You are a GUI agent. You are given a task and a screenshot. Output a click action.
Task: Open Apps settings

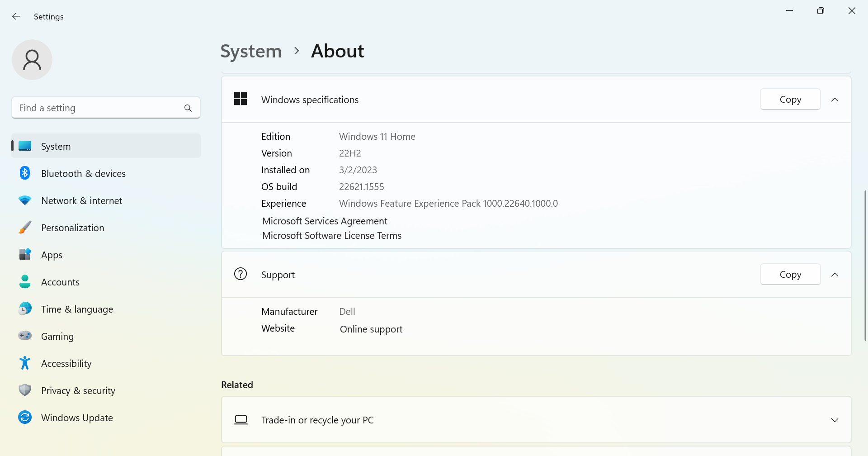click(x=106, y=255)
